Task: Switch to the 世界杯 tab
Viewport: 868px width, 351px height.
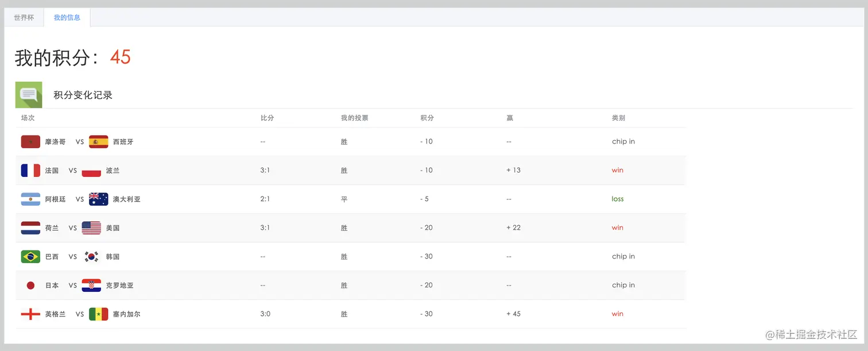Action: [24, 17]
